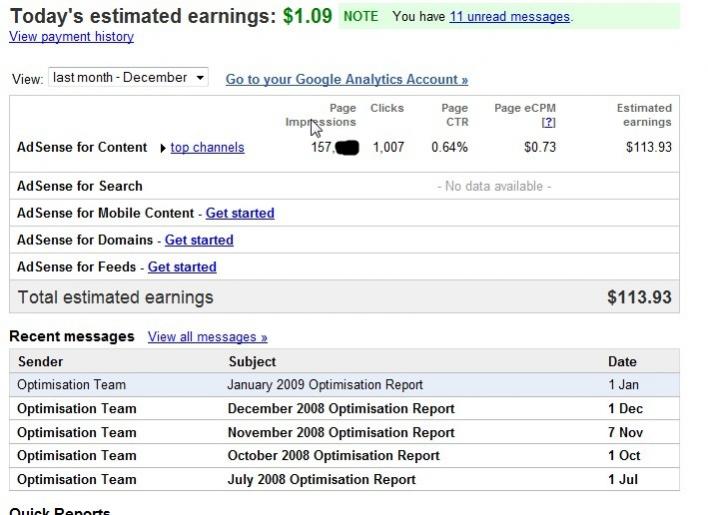Viewport: 708px width, 515px height.
Task: Open the top channels link
Action: tap(207, 148)
